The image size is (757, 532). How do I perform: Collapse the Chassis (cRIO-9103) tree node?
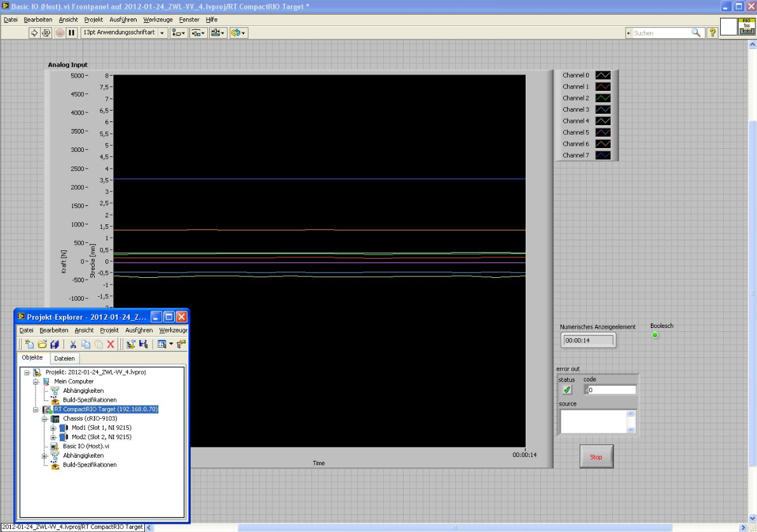pyautogui.click(x=45, y=419)
